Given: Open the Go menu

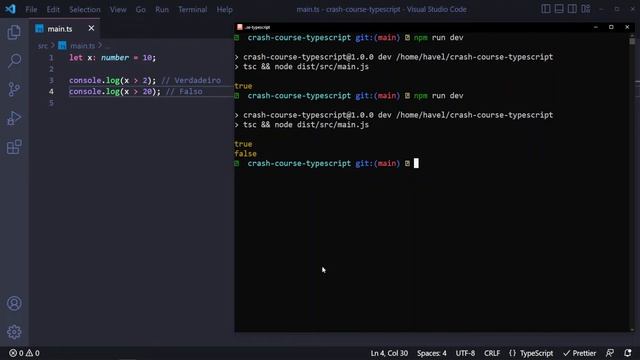Looking at the screenshot, I should point(140,9).
